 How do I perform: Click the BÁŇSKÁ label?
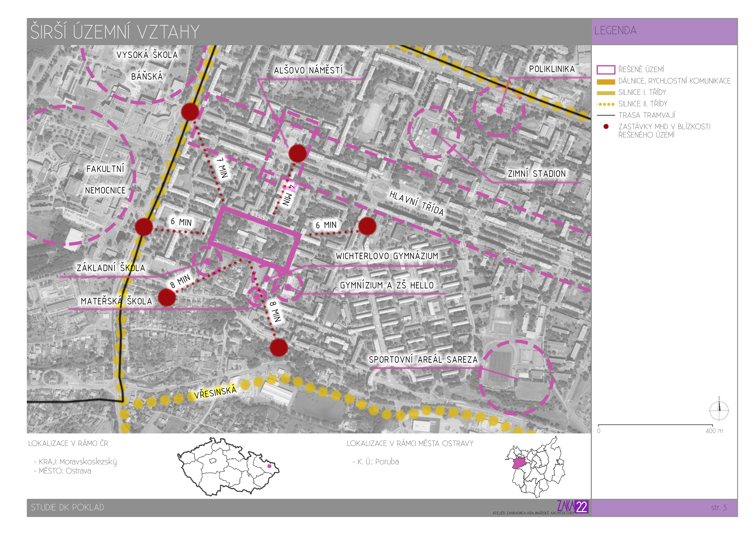[147, 76]
